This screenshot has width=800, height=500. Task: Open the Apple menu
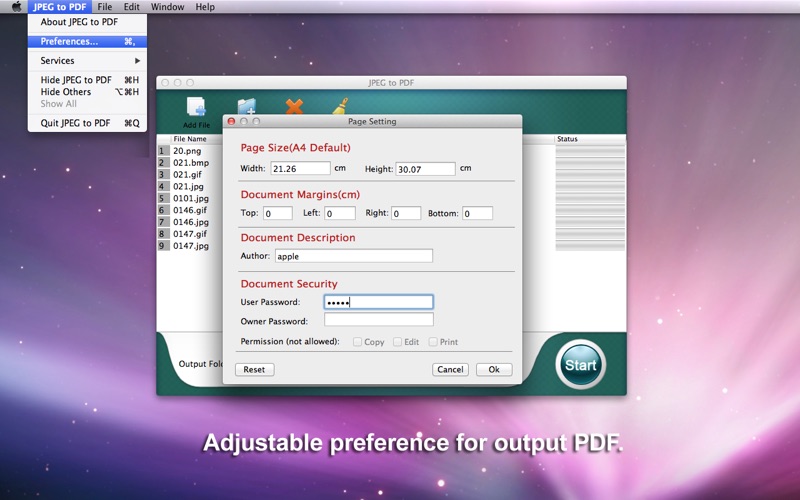tap(16, 7)
